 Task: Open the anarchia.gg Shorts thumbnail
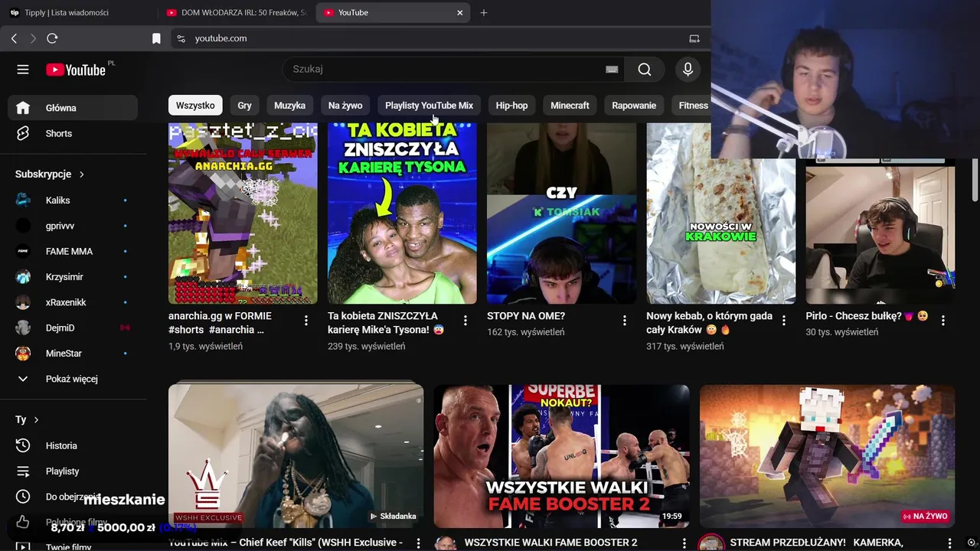coord(243,214)
